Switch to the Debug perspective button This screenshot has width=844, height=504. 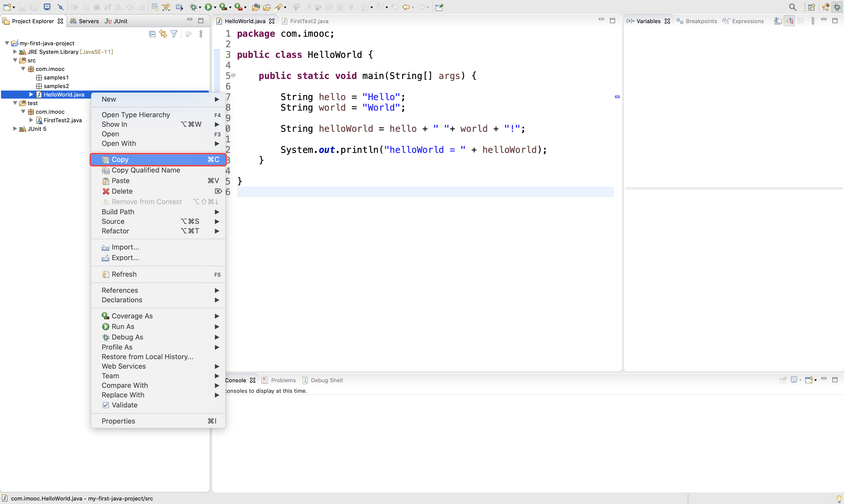pyautogui.click(x=837, y=7)
